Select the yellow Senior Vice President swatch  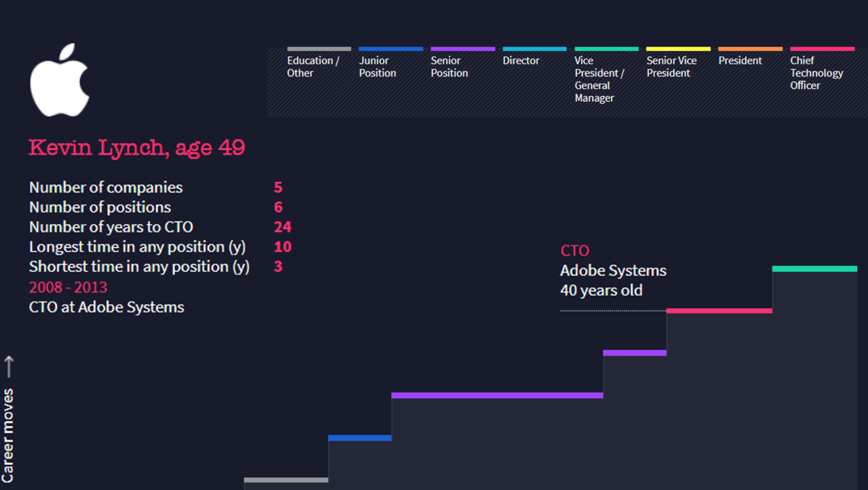[x=678, y=49]
